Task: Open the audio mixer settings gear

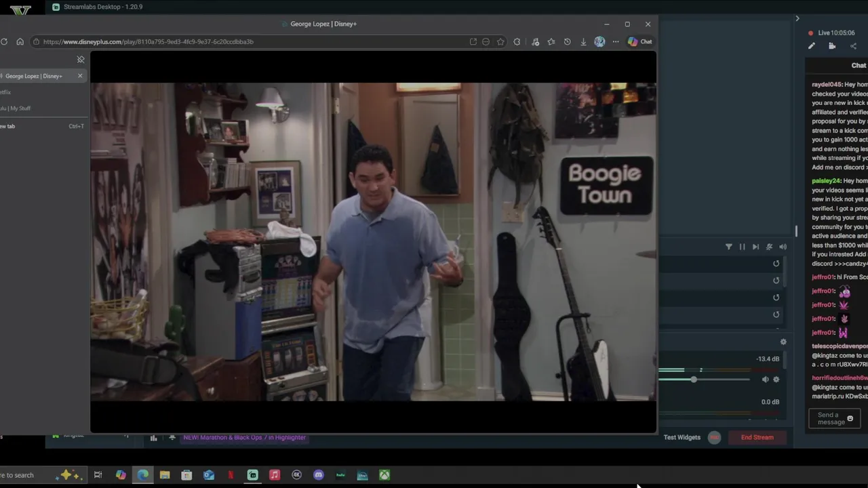Action: pos(783,342)
